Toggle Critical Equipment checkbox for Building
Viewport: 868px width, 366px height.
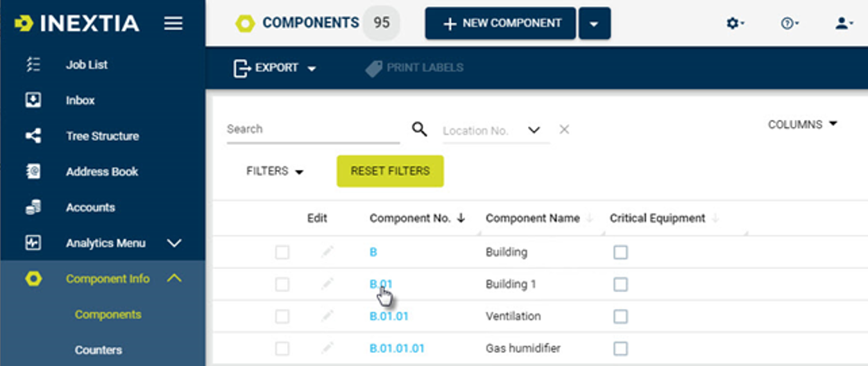pos(620,252)
